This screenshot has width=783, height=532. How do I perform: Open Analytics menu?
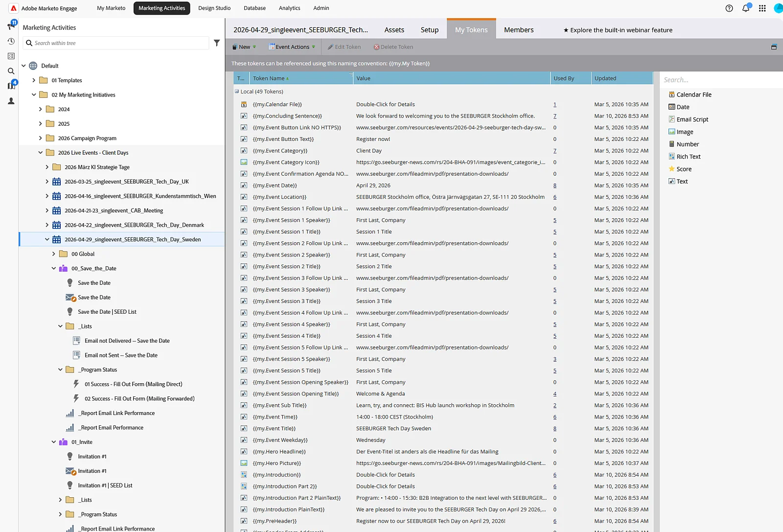pyautogui.click(x=290, y=8)
